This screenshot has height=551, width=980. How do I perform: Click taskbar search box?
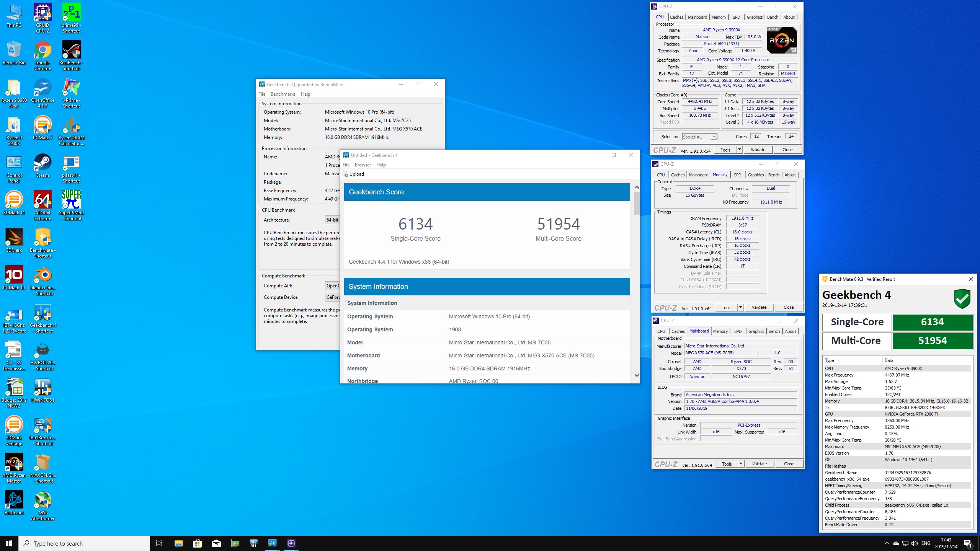point(84,543)
